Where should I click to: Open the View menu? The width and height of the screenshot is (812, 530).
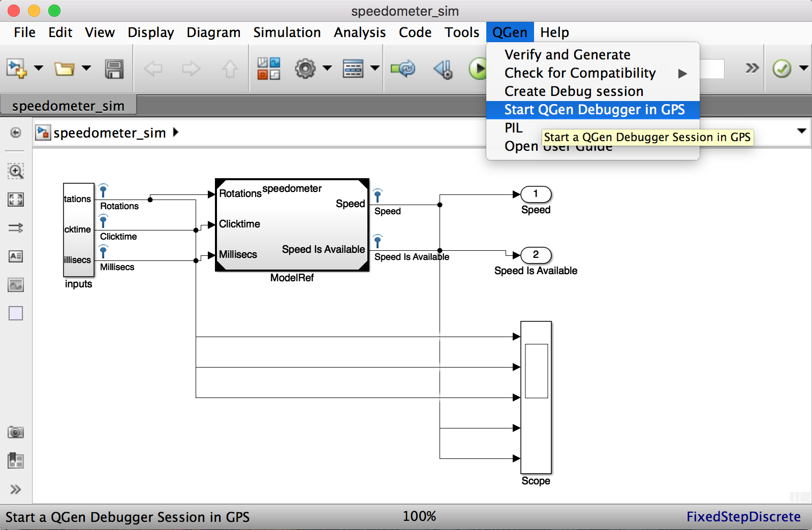tap(100, 32)
